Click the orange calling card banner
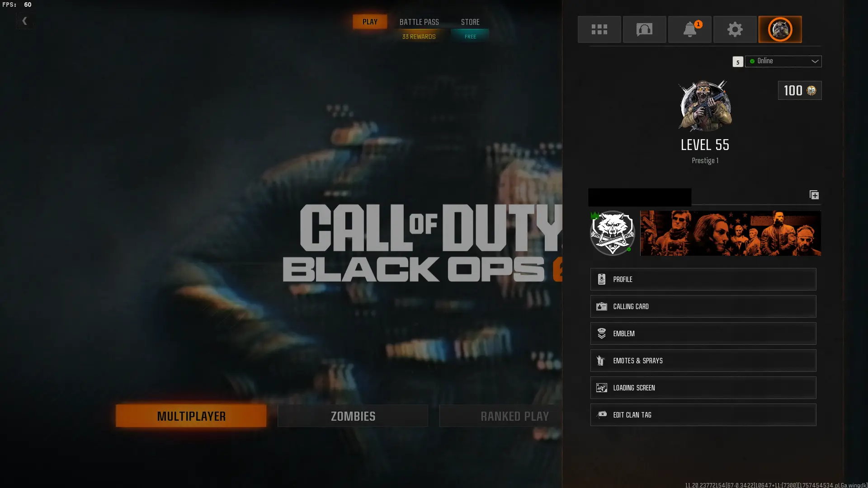Screen dimensions: 868x488 coord(730,233)
